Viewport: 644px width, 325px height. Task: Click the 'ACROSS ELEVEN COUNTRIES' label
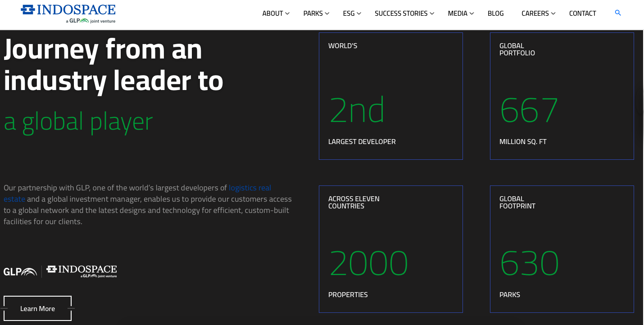coord(354,203)
